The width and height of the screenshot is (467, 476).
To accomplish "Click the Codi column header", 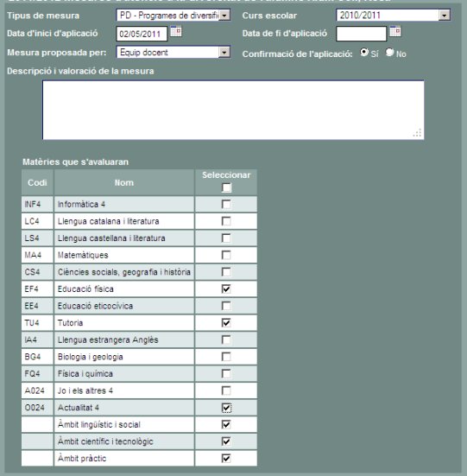I will pos(37,183).
